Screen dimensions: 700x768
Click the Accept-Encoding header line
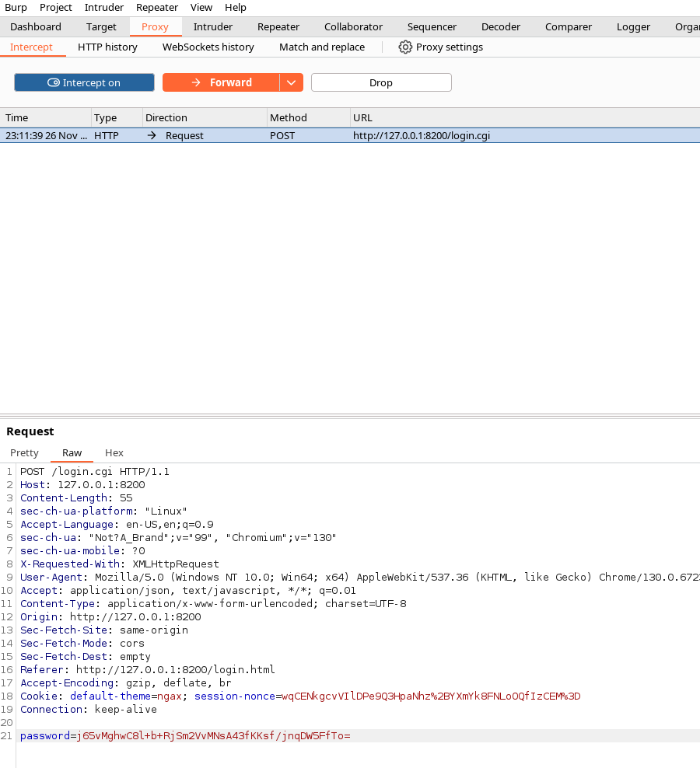125,683
